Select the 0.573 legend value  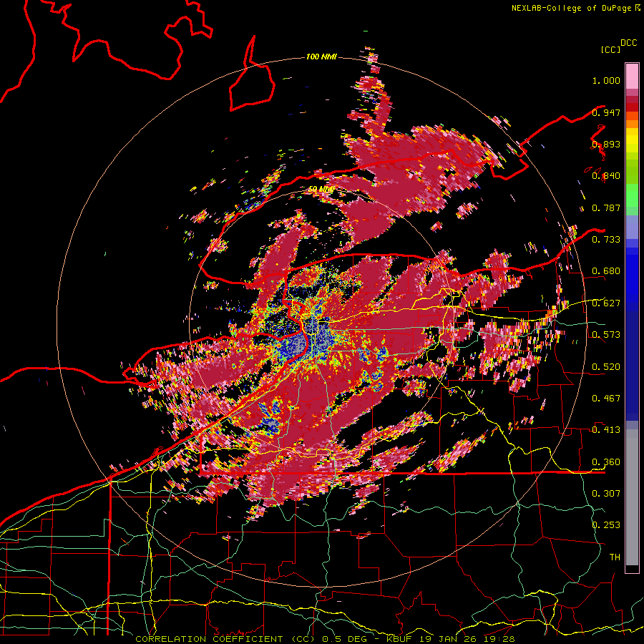point(606,335)
